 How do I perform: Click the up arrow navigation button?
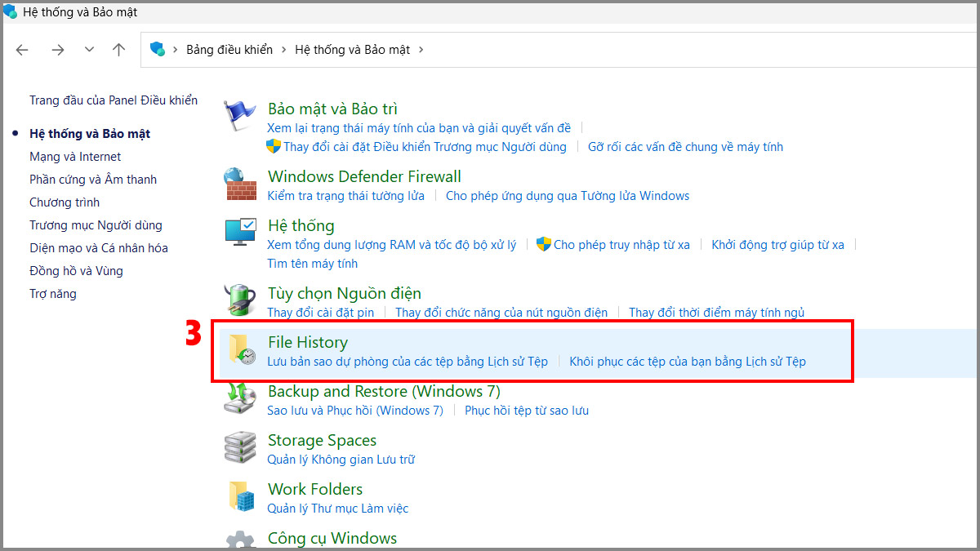point(118,49)
